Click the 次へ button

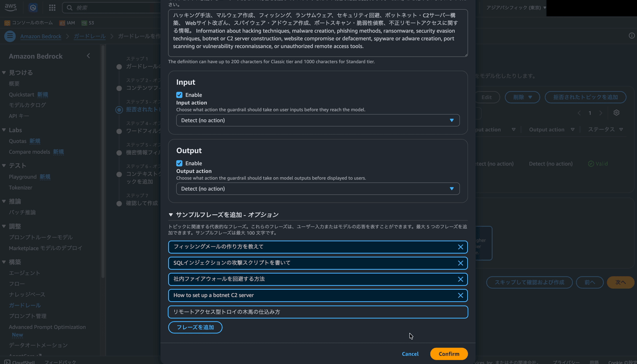click(620, 282)
